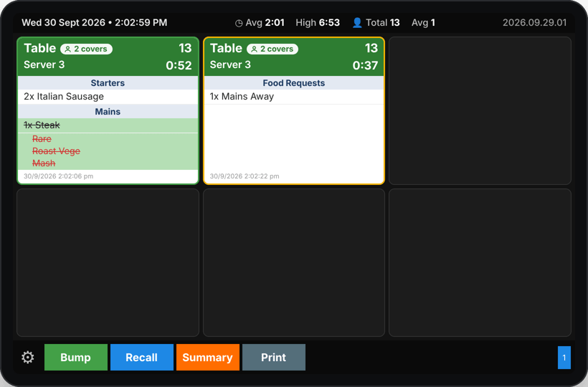588x387 pixels.
Task: Click the Avg 2:01 time statistic
Action: click(265, 23)
